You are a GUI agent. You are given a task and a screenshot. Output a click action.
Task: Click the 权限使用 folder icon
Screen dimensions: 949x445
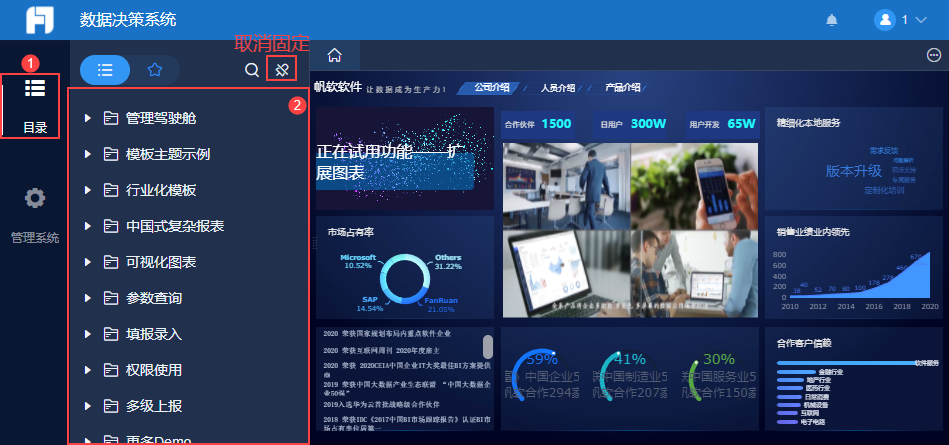click(111, 370)
